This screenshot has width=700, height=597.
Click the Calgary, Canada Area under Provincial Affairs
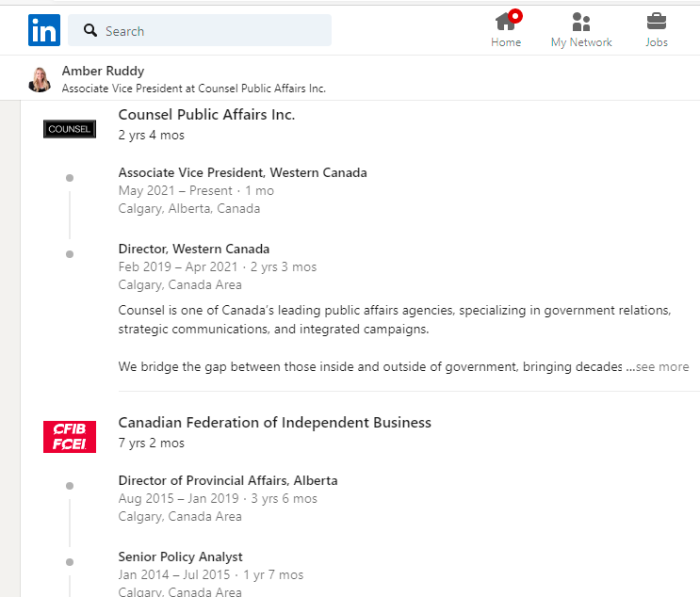pyautogui.click(x=180, y=517)
